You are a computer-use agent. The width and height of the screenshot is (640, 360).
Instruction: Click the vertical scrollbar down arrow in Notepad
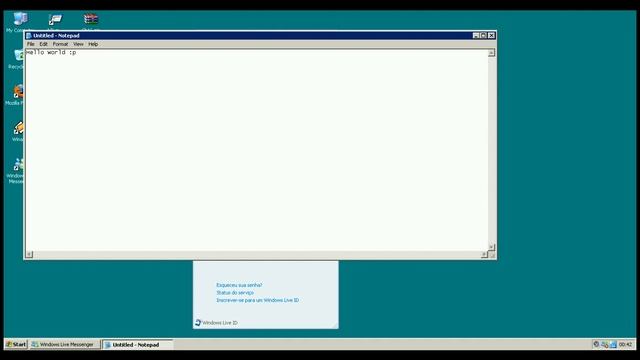click(x=491, y=247)
